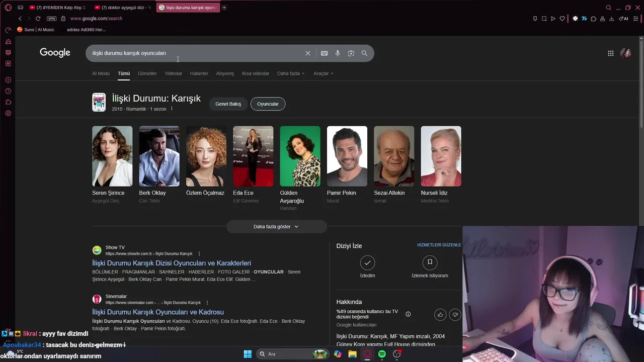Open Pamir Pekin cast photo

point(347,156)
